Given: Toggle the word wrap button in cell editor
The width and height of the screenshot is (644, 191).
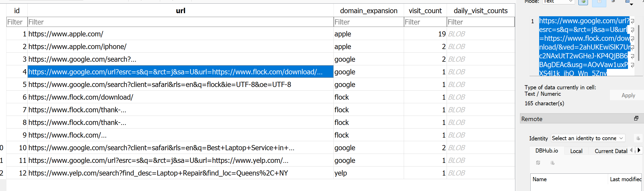Looking at the screenshot, I should tap(599, 2).
